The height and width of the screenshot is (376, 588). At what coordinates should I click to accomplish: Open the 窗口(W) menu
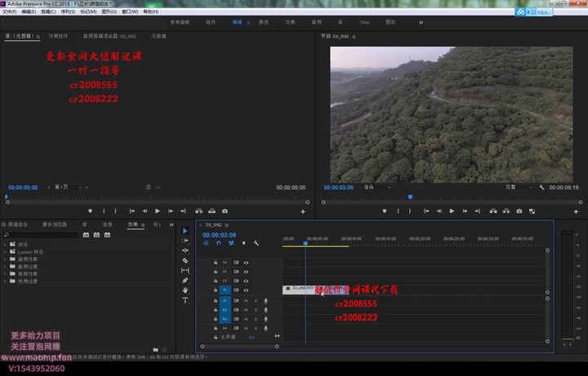pos(130,11)
